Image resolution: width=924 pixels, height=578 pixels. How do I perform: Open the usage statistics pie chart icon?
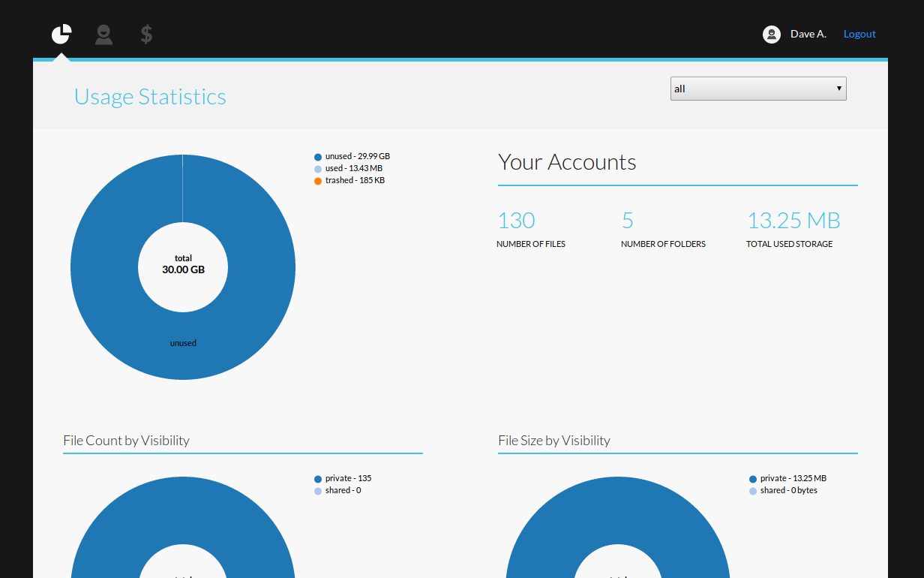(61, 34)
